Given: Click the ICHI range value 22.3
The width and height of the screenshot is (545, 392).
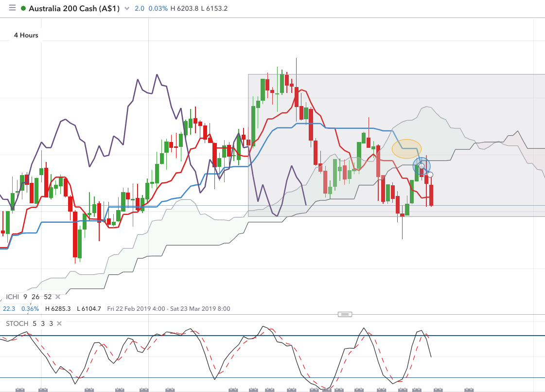Looking at the screenshot, I should (x=9, y=308).
